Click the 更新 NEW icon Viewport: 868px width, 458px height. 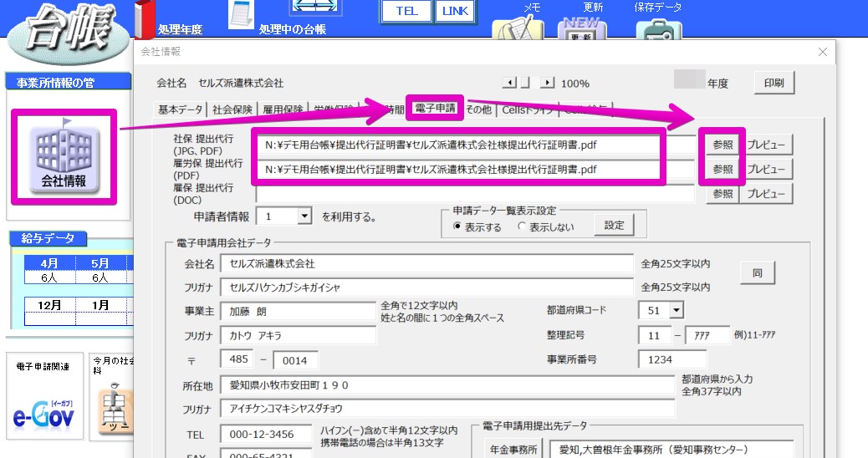[x=581, y=28]
